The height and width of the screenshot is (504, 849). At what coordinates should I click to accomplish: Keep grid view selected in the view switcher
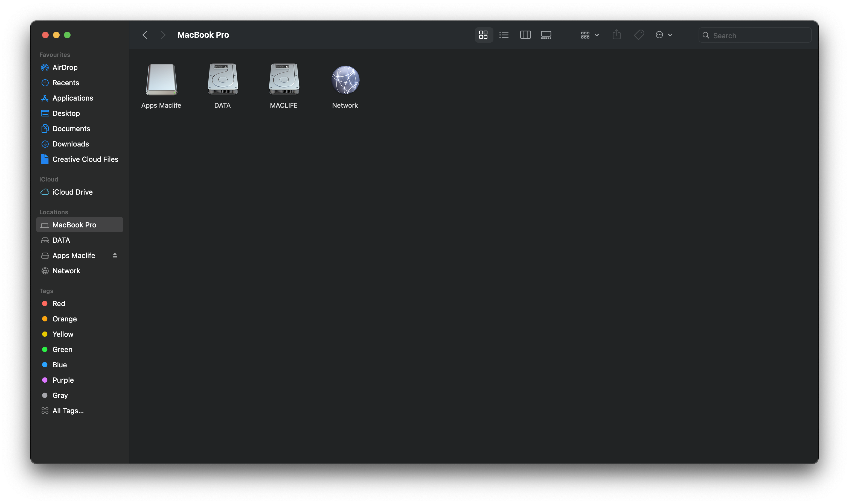coord(483,35)
